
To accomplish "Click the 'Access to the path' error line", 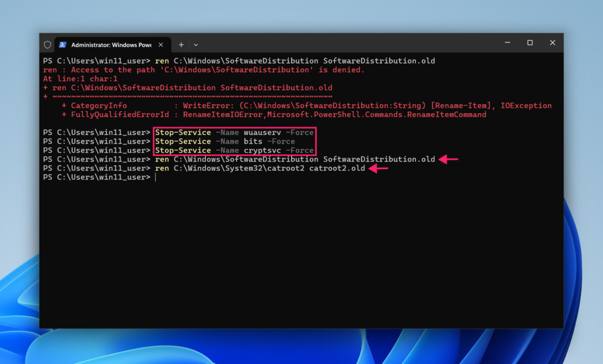I will click(203, 70).
